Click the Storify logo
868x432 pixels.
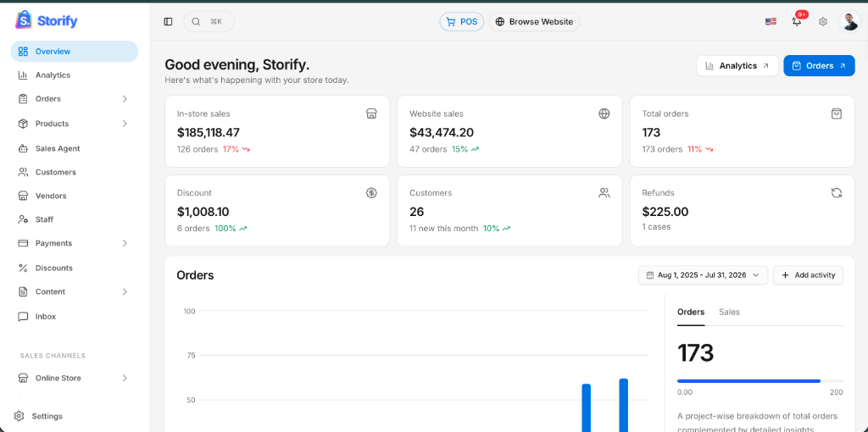[x=47, y=20]
